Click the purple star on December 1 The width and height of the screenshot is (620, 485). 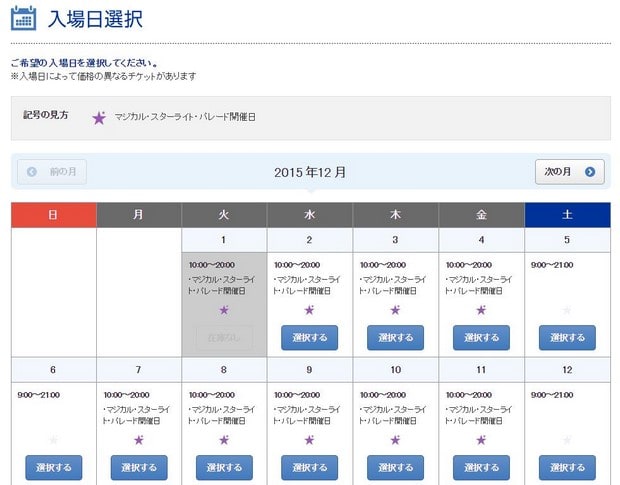click(224, 310)
